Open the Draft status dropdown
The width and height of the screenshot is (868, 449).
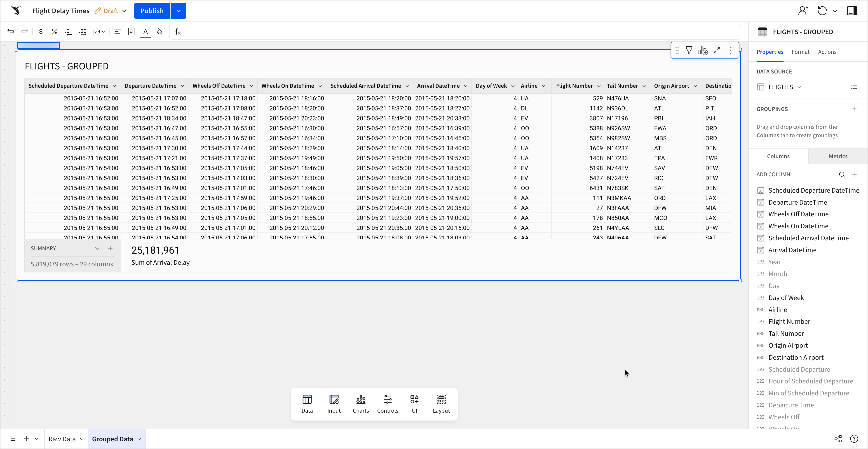[x=124, y=11]
